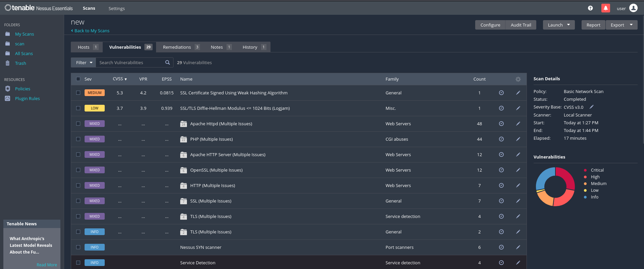Screen dimensions: 644x269
Task: Check the Logjam vulnerability row checkbox
Action: coord(78,108)
